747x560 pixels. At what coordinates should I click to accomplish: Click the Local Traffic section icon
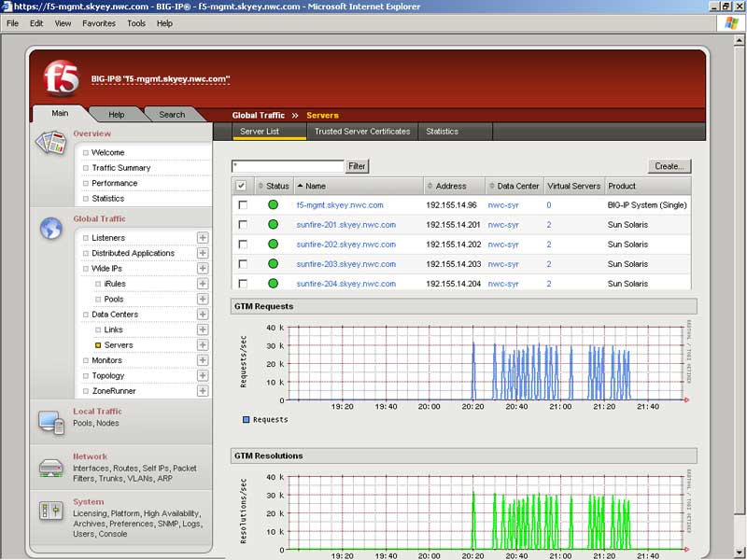(50, 423)
